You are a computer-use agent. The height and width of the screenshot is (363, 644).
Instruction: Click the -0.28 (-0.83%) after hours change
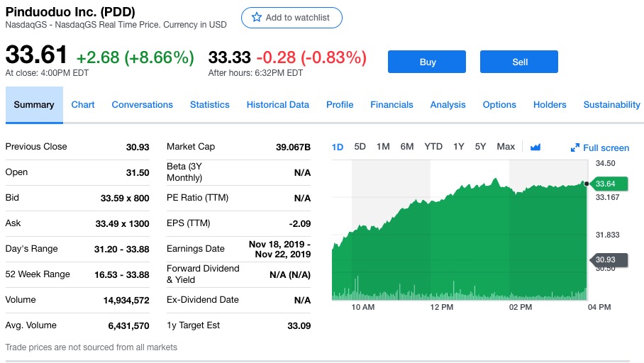[x=311, y=57]
